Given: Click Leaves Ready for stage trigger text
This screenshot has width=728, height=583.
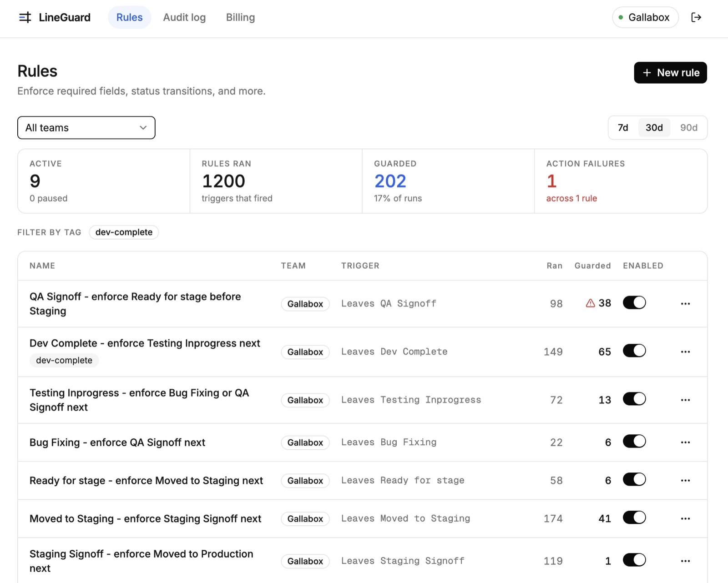Looking at the screenshot, I should pyautogui.click(x=403, y=480).
